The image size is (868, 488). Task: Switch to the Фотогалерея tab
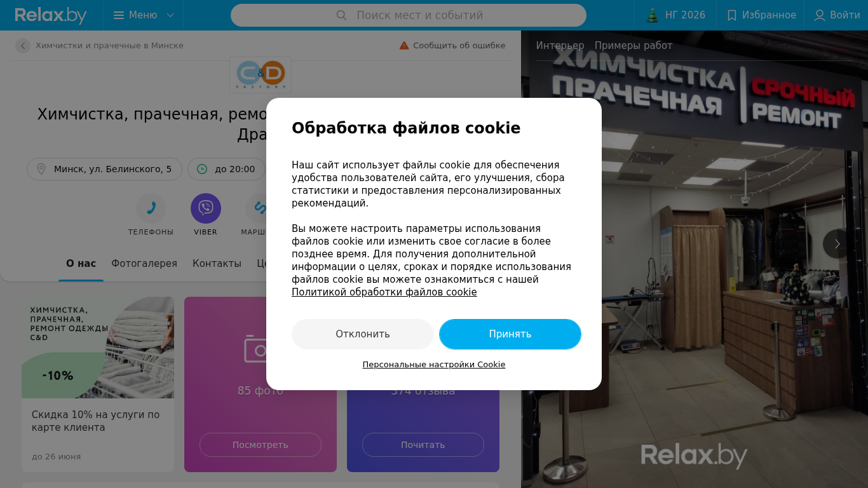[x=144, y=264]
